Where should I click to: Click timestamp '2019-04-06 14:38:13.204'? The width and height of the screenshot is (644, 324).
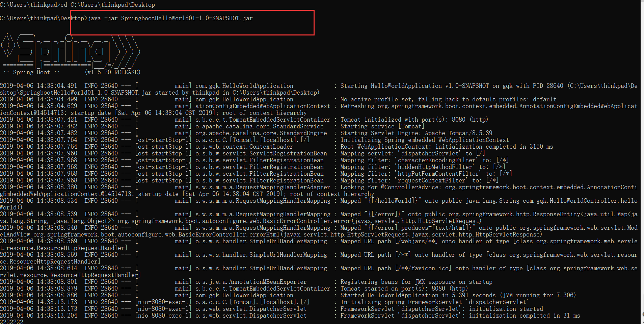coord(38,316)
